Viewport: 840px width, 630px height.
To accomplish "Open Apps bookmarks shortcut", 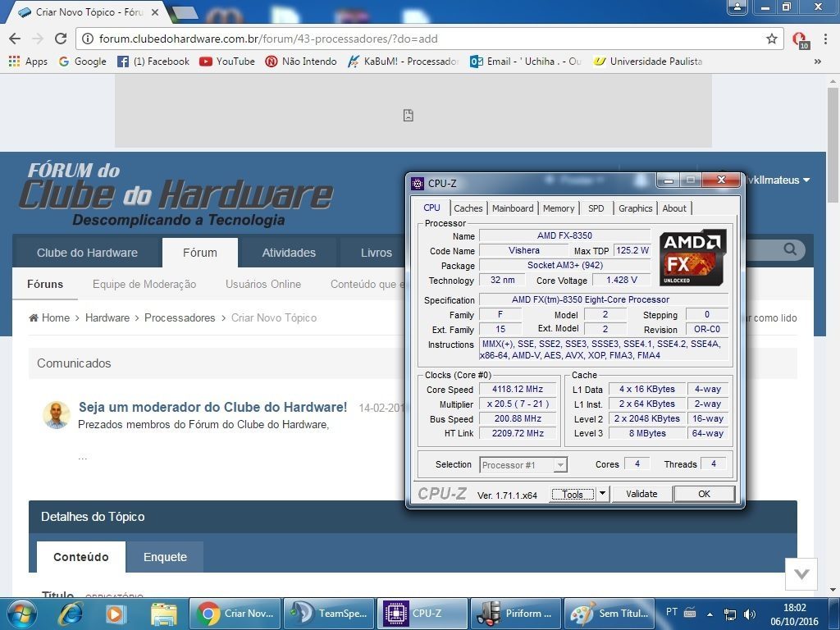I will tap(28, 61).
